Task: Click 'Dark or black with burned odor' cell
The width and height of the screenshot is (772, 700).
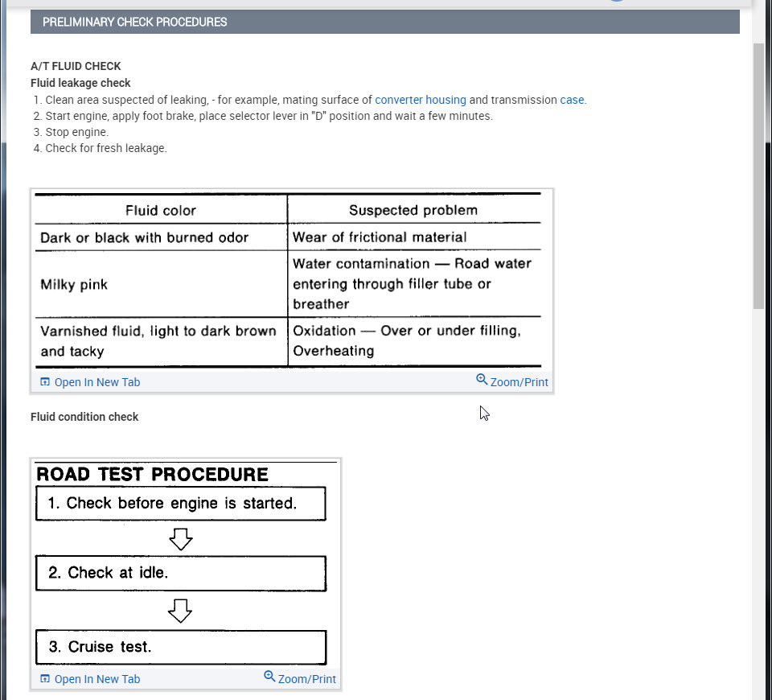Action: 162,237
